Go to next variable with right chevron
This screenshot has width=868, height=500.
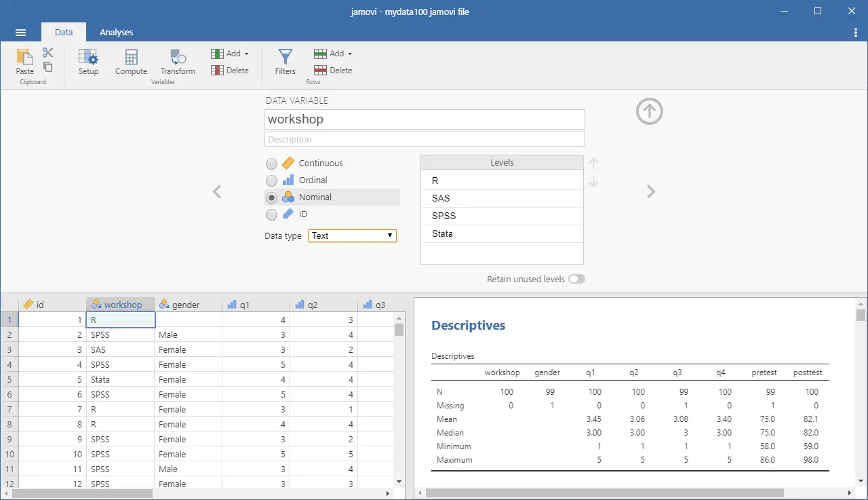pos(651,191)
